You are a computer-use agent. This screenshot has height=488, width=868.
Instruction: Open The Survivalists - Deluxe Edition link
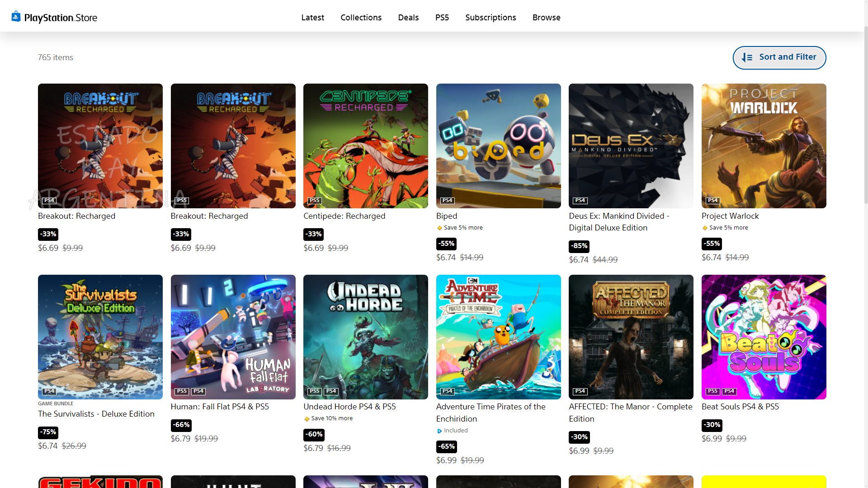(96, 414)
